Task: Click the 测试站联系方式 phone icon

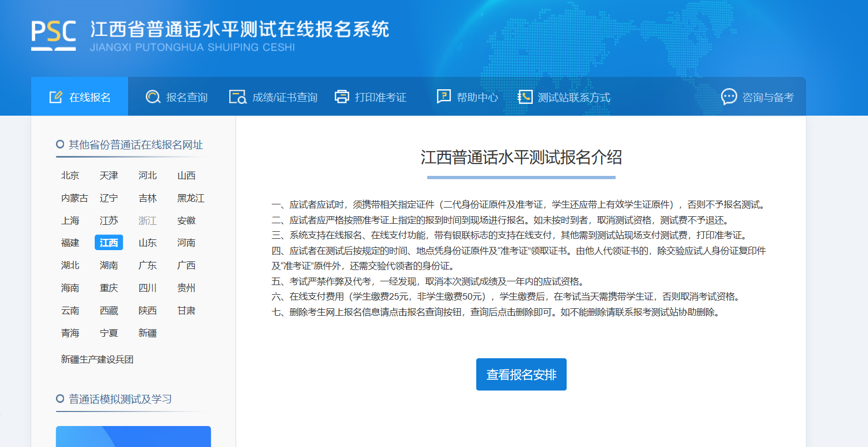Action: click(525, 97)
